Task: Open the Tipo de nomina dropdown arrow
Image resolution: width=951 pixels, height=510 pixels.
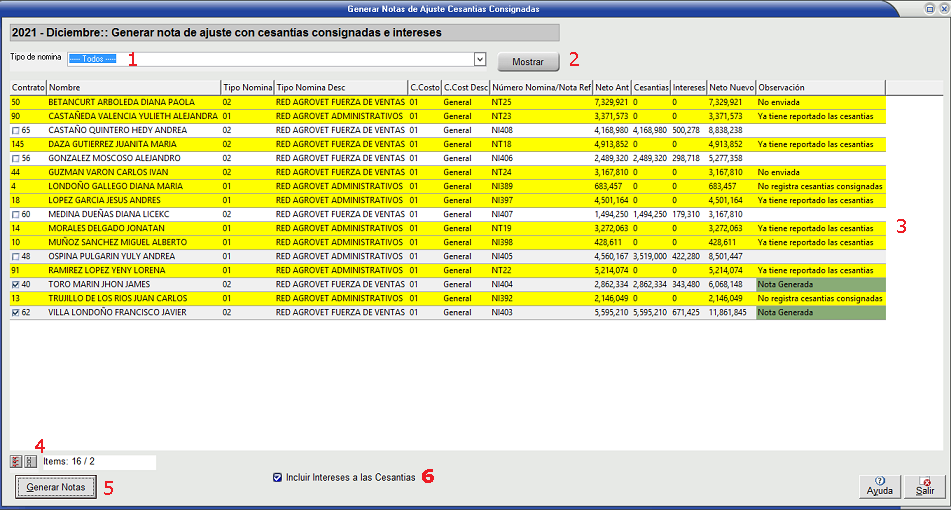Action: click(x=480, y=60)
